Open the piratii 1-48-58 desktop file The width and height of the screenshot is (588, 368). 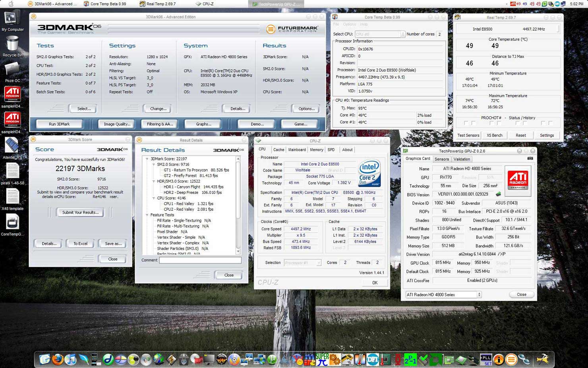[x=12, y=174]
